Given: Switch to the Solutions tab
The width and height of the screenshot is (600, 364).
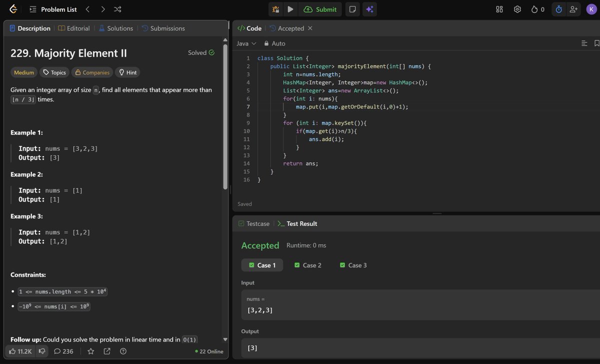Looking at the screenshot, I should [115, 28].
